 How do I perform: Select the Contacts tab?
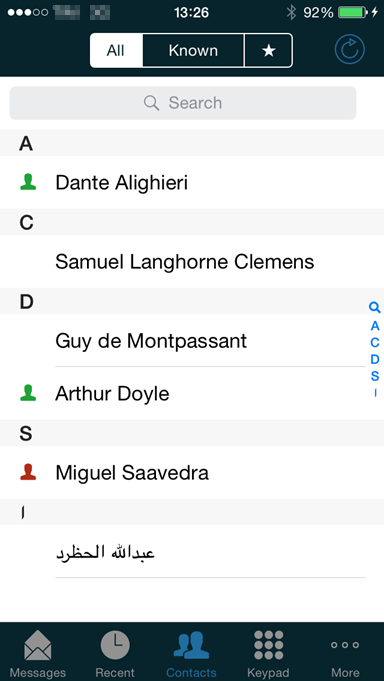(192, 653)
